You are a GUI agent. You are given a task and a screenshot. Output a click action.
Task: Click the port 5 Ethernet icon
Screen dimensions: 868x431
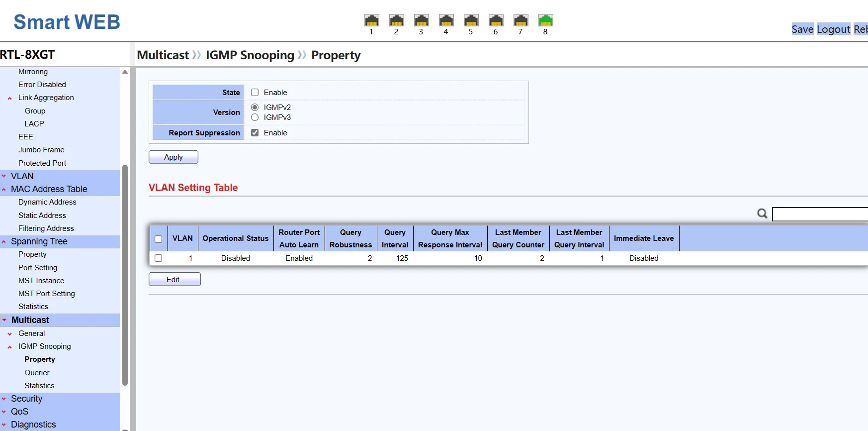pos(471,20)
